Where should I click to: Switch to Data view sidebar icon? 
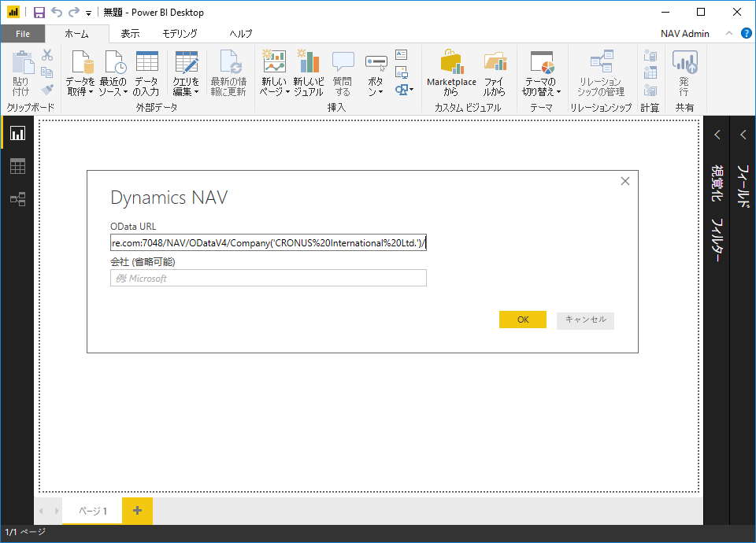coord(18,166)
